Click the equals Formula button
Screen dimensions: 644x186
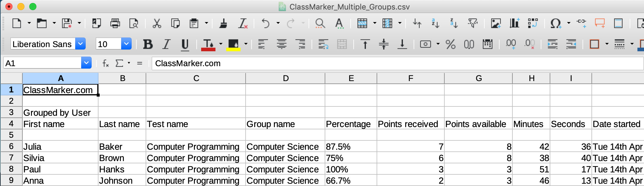(x=139, y=63)
